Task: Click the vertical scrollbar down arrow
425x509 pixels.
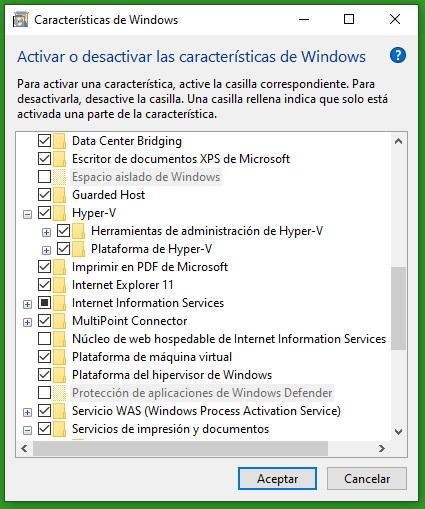Action: [398, 432]
